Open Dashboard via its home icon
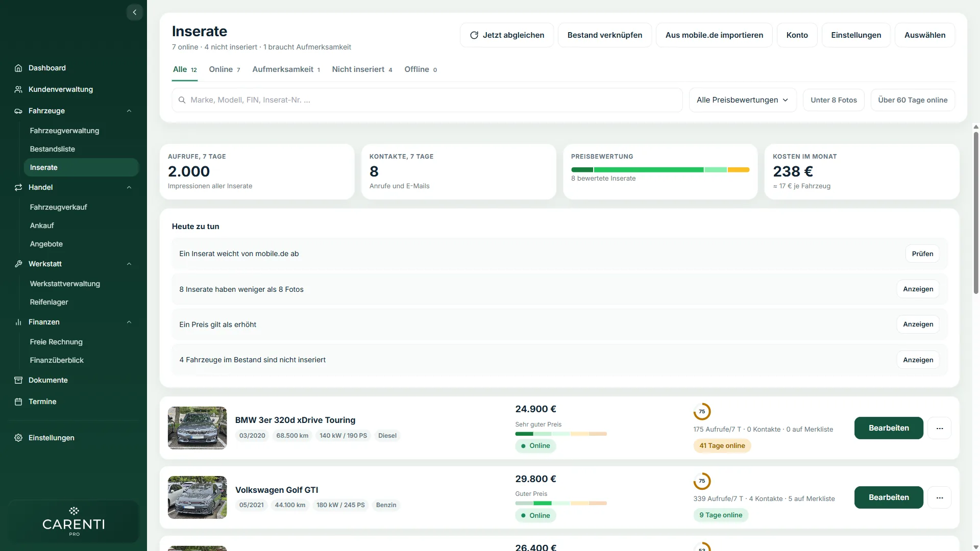 18,68
